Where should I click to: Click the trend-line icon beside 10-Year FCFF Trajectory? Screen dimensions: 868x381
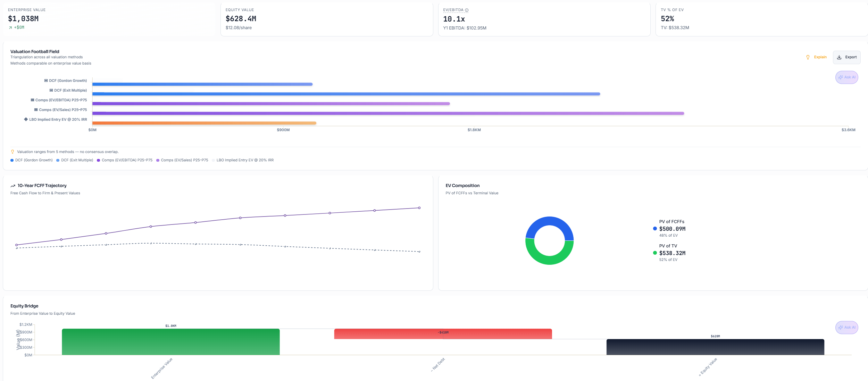13,186
